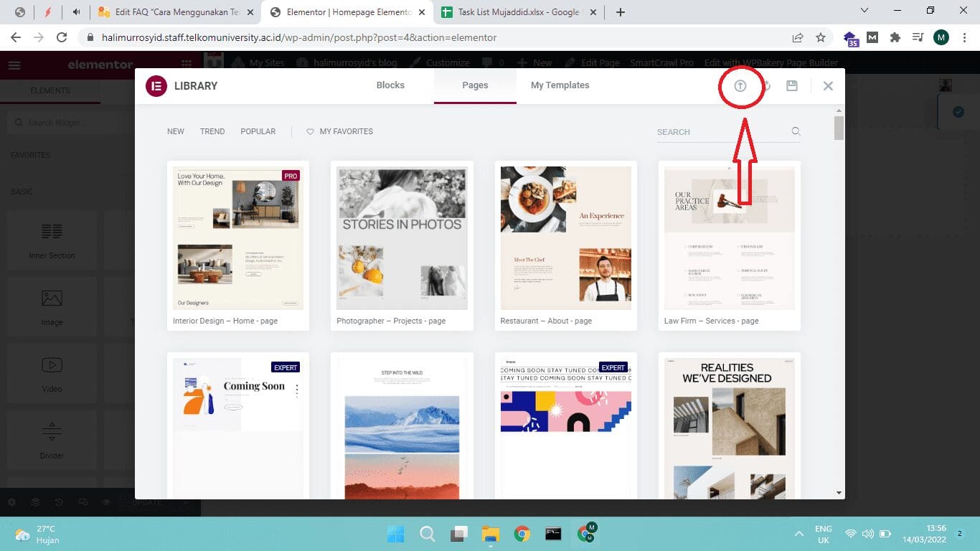Viewport: 980px width, 551px height.
Task: Open Photographer – Projects page template
Action: (402, 245)
